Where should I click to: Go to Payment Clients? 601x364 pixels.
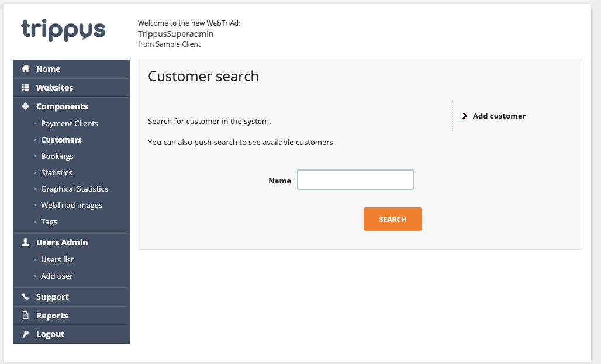70,123
